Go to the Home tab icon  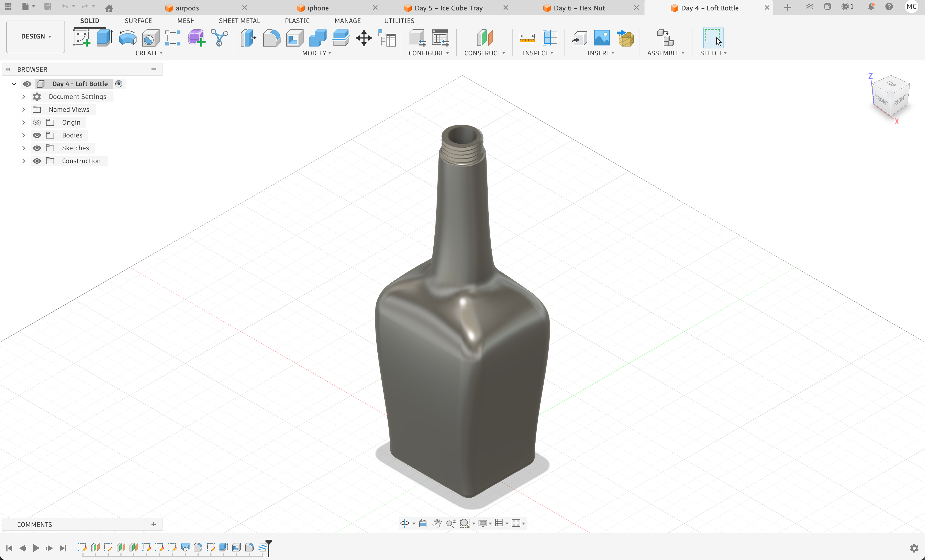(109, 8)
